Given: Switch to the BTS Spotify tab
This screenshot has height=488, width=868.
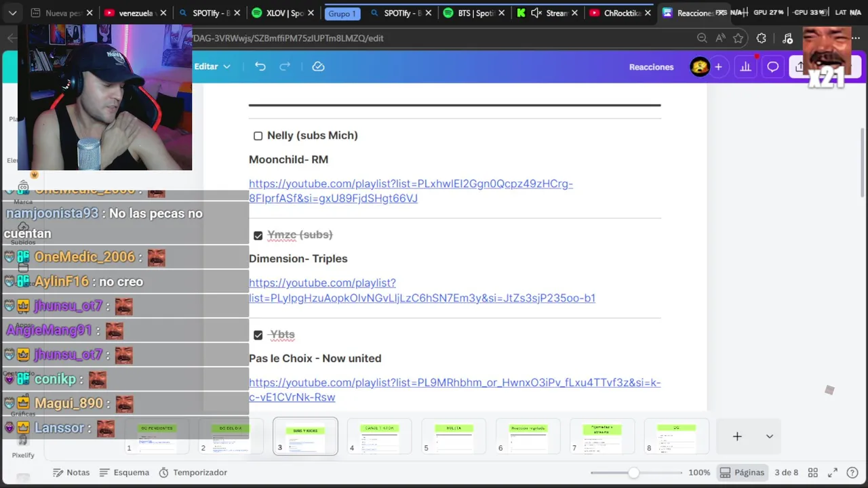Looking at the screenshot, I should [472, 13].
